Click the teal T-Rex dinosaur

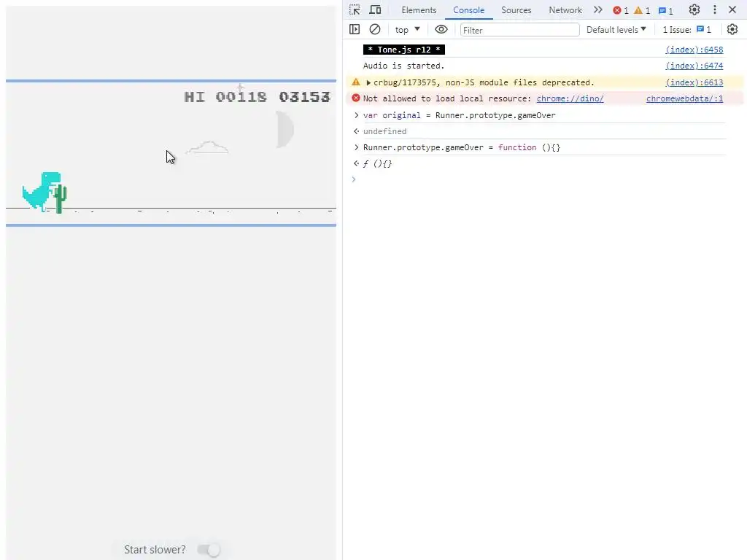(41, 192)
